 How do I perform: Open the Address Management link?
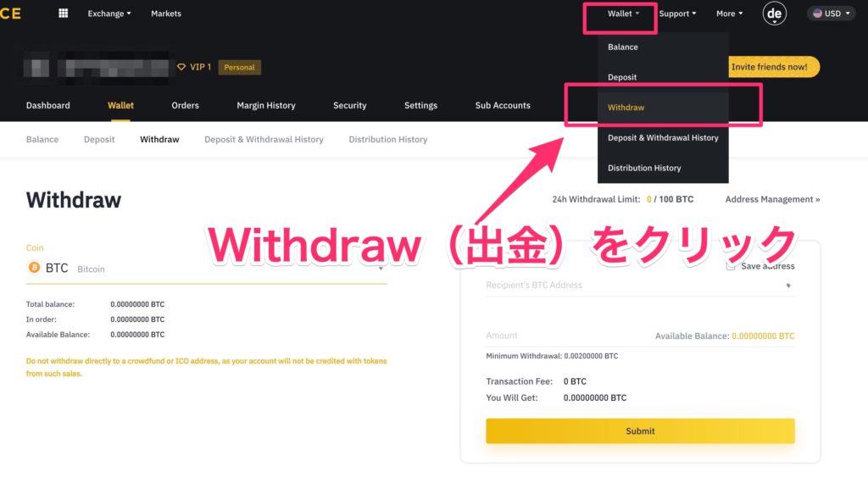pos(772,199)
